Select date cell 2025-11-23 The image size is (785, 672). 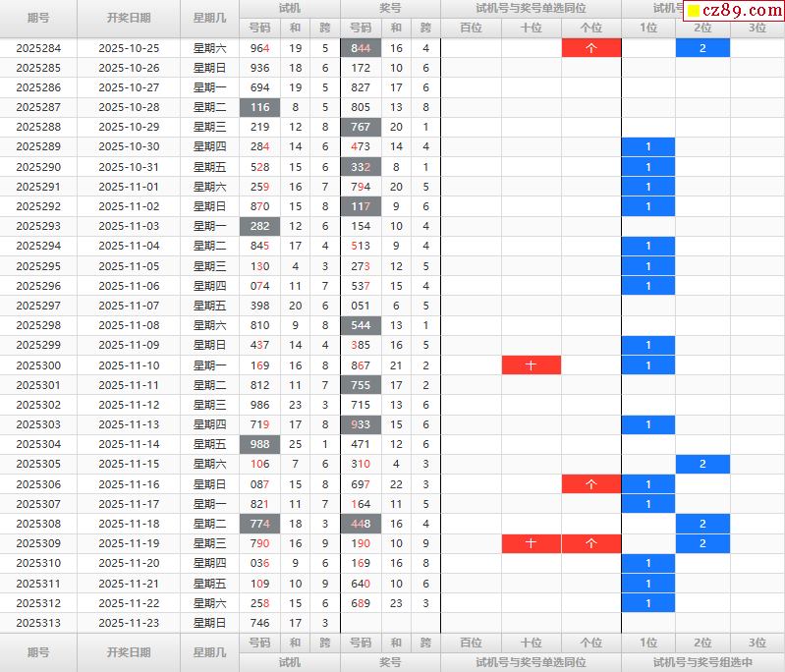click(x=129, y=623)
